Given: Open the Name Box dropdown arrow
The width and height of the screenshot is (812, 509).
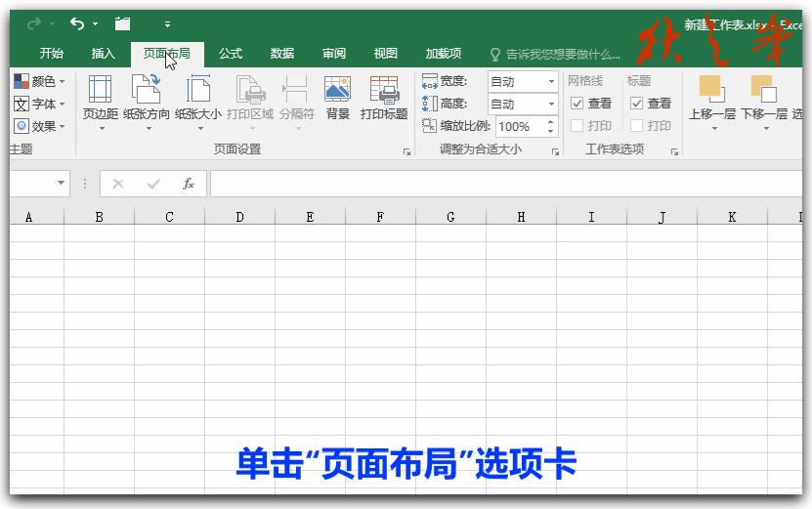Looking at the screenshot, I should coord(62,183).
